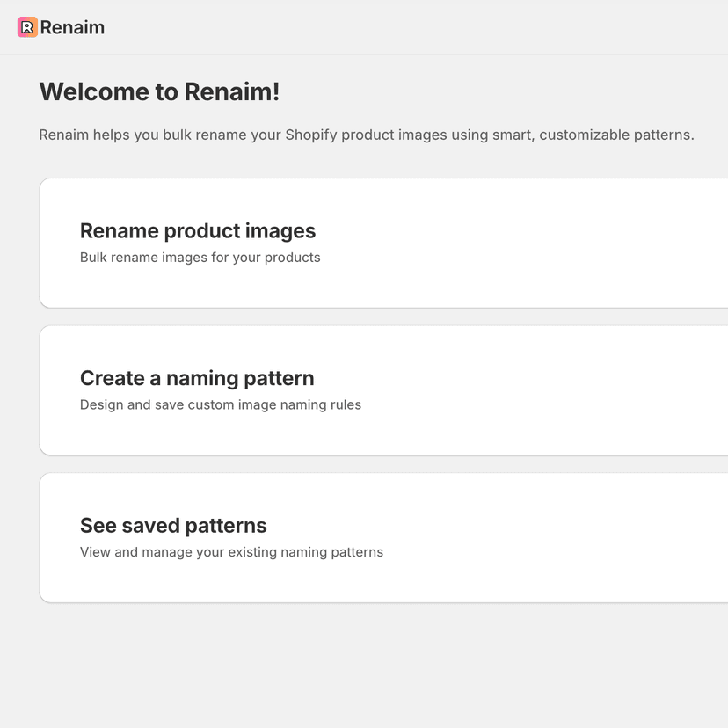Viewport: 728px width, 728px height.
Task: Select the Renaim description paragraph text
Action: click(x=366, y=135)
